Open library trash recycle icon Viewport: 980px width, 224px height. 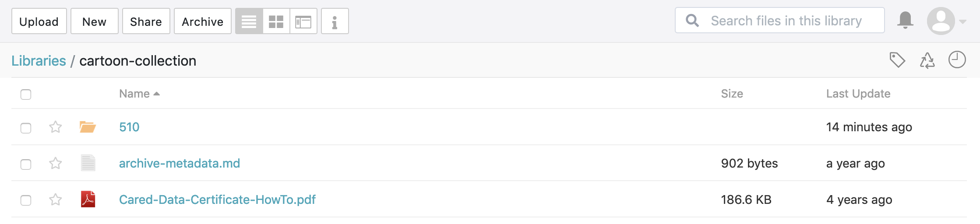tap(927, 60)
